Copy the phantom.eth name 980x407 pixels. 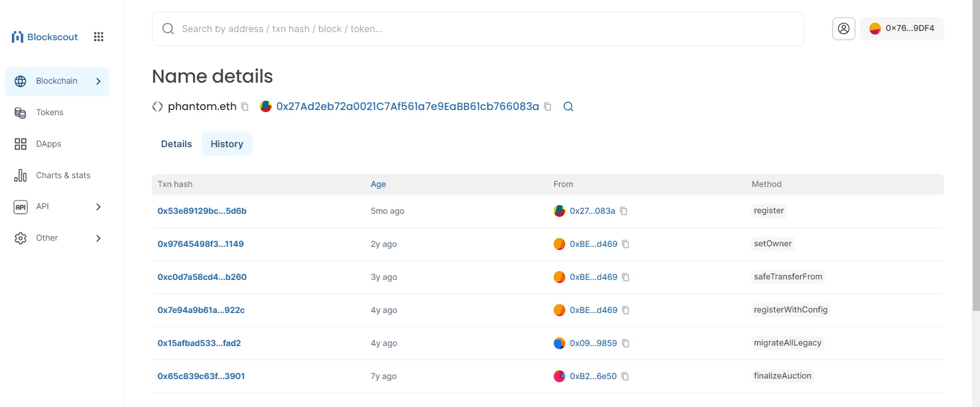[x=245, y=106]
